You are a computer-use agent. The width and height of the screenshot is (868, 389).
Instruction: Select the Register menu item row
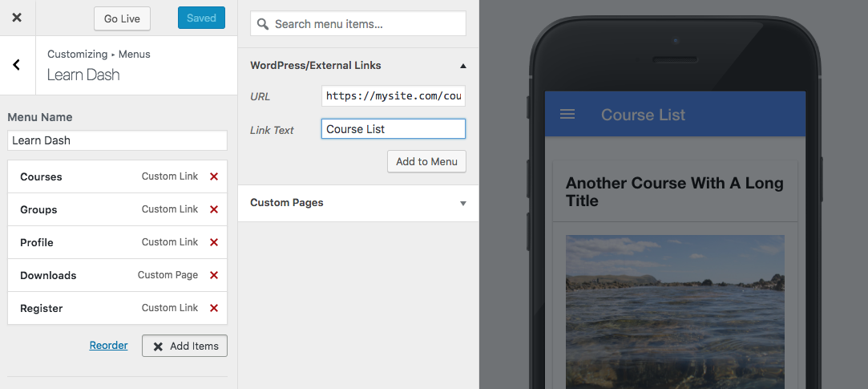[x=117, y=308]
